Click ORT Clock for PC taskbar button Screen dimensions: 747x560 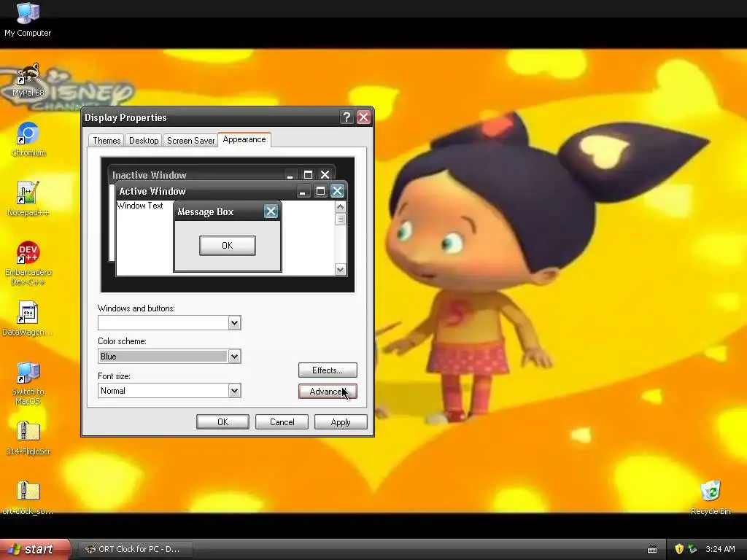(x=135, y=549)
